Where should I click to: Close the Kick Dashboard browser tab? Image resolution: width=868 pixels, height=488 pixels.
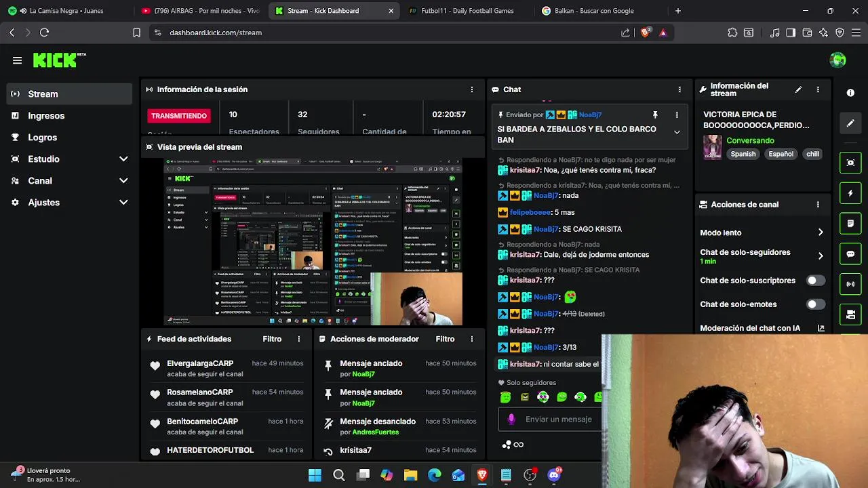(391, 11)
